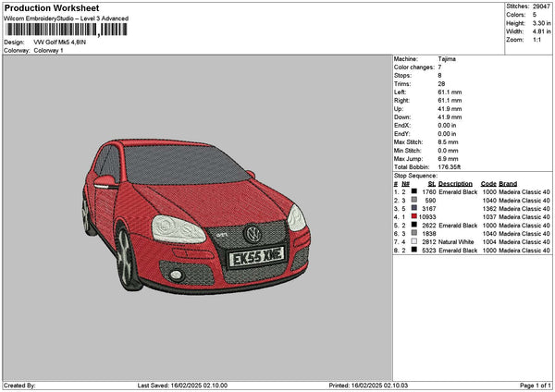Select the Natural White swatch in row 2812

(x=414, y=241)
